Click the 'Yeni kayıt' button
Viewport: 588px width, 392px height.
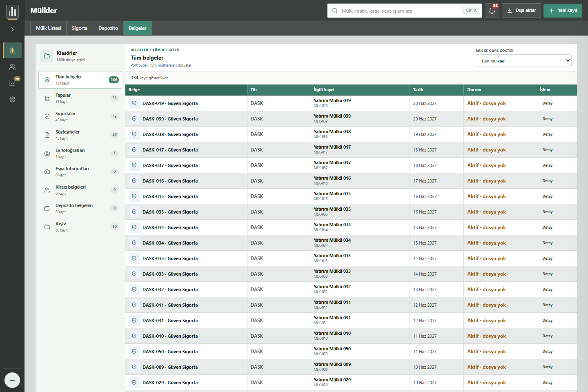point(563,11)
